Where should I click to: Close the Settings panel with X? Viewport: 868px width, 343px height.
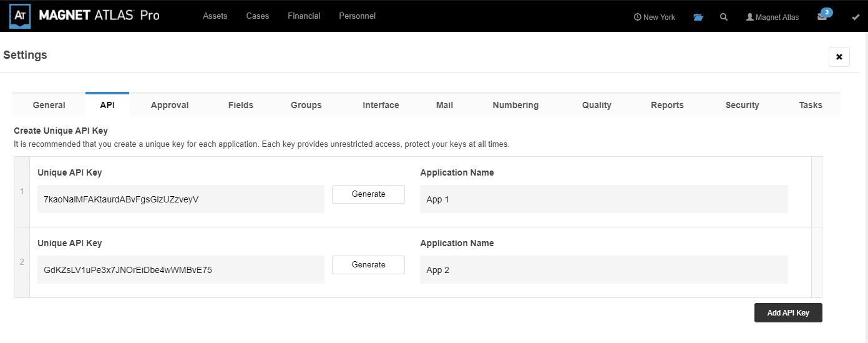(x=839, y=57)
